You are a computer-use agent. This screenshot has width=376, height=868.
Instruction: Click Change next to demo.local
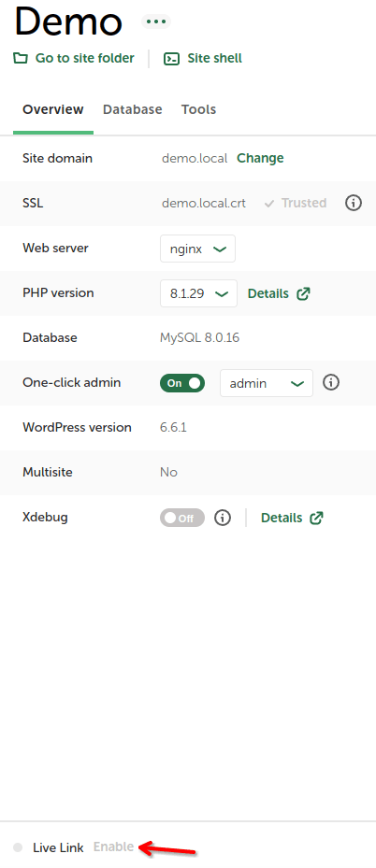[x=260, y=158]
